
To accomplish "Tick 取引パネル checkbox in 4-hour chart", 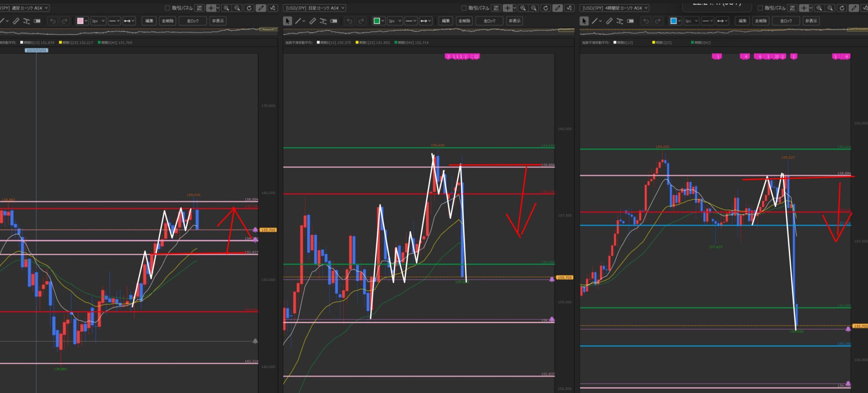I will point(760,8).
